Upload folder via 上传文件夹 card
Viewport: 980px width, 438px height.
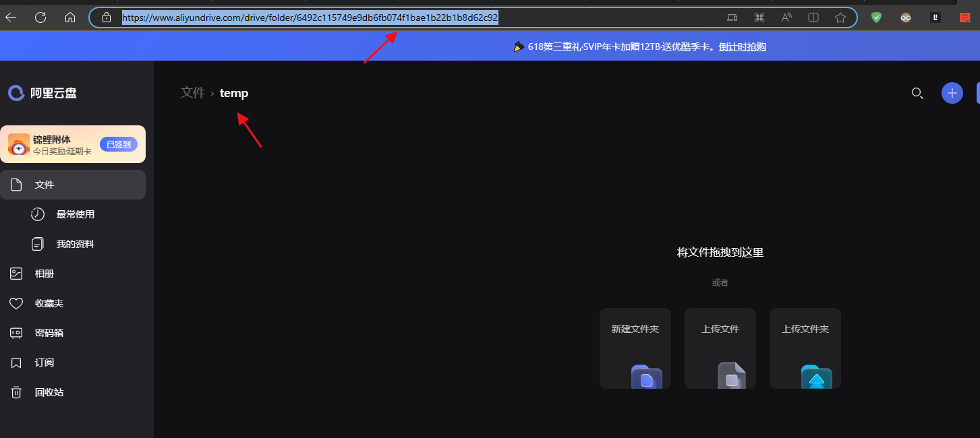[x=805, y=348]
